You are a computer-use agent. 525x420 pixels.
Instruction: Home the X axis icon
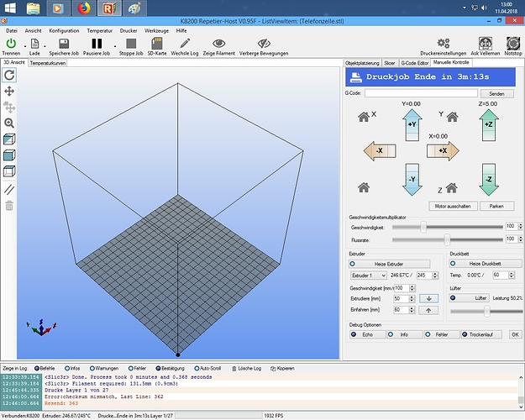(364, 117)
